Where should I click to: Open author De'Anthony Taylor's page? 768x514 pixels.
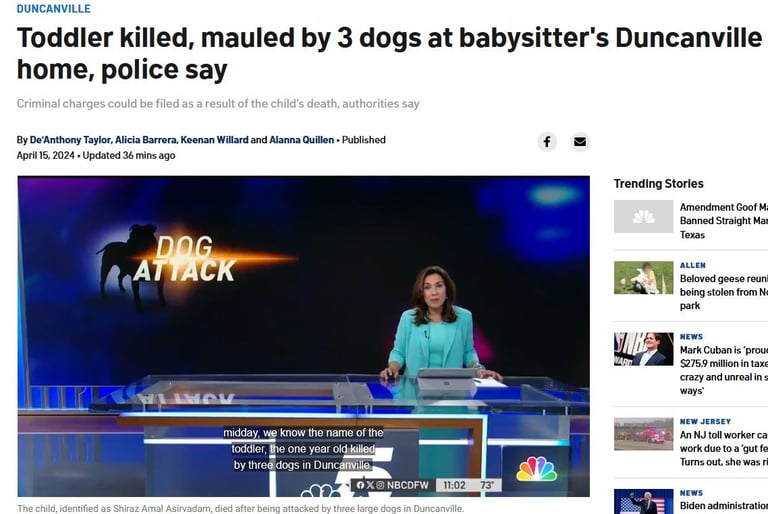click(70, 140)
